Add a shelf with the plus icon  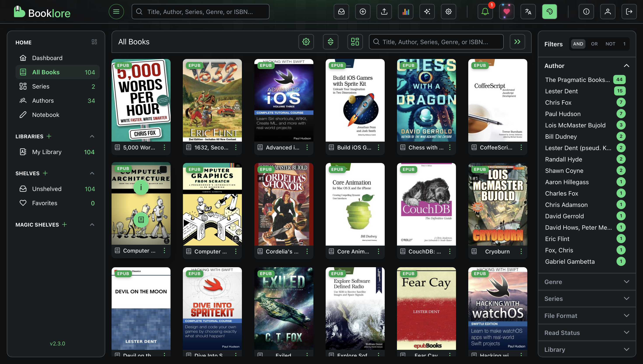pos(45,173)
